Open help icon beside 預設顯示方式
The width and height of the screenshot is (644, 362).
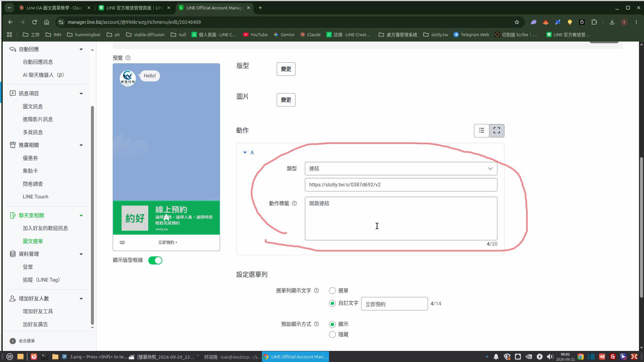coord(316,324)
